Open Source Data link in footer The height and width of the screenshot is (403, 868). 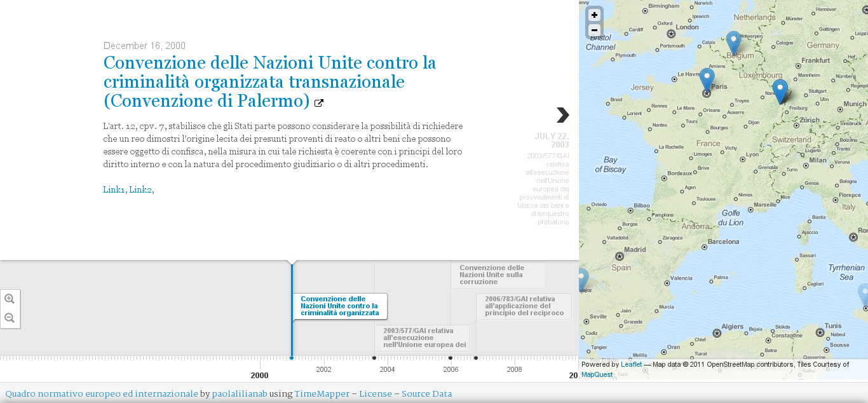[426, 394]
